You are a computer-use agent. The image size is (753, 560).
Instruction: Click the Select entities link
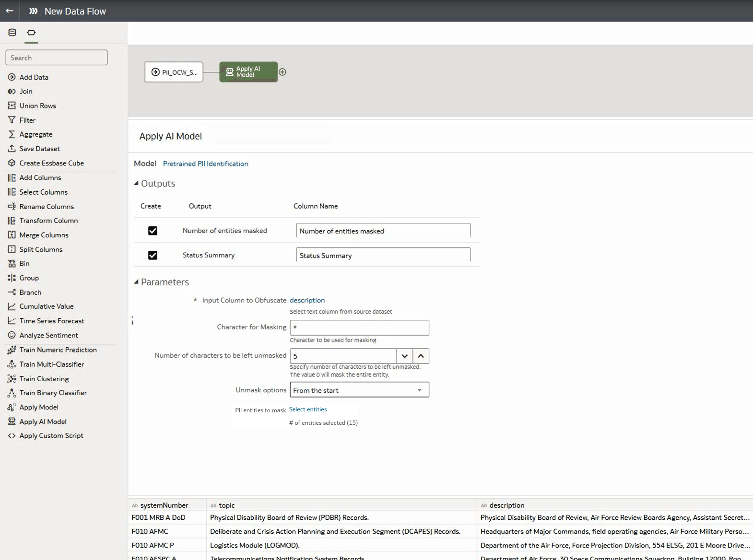(308, 409)
